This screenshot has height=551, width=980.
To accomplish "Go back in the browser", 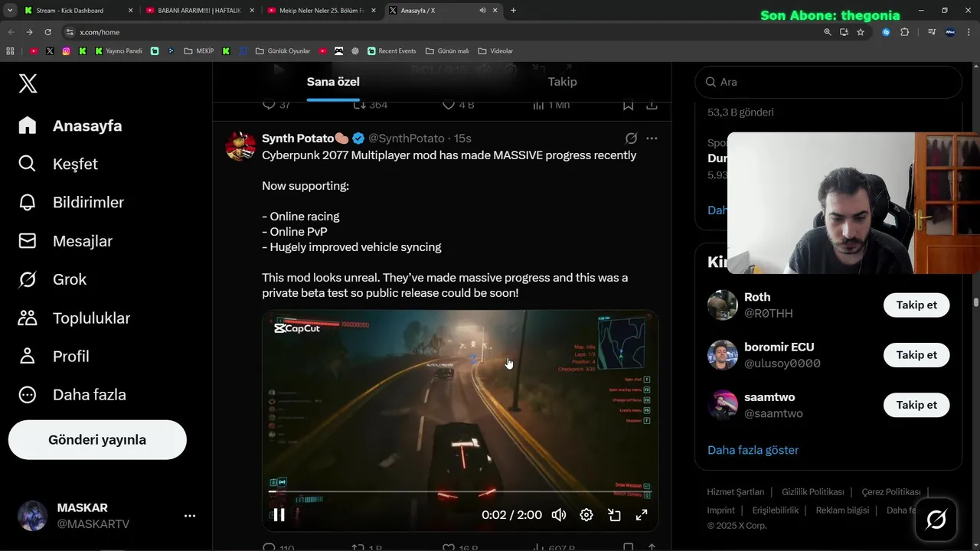I will pyautogui.click(x=11, y=32).
